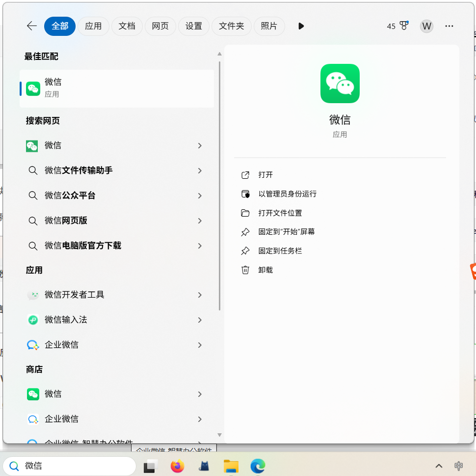Go back with the left arrow
Image resolution: width=476 pixels, height=476 pixels.
(x=31, y=26)
